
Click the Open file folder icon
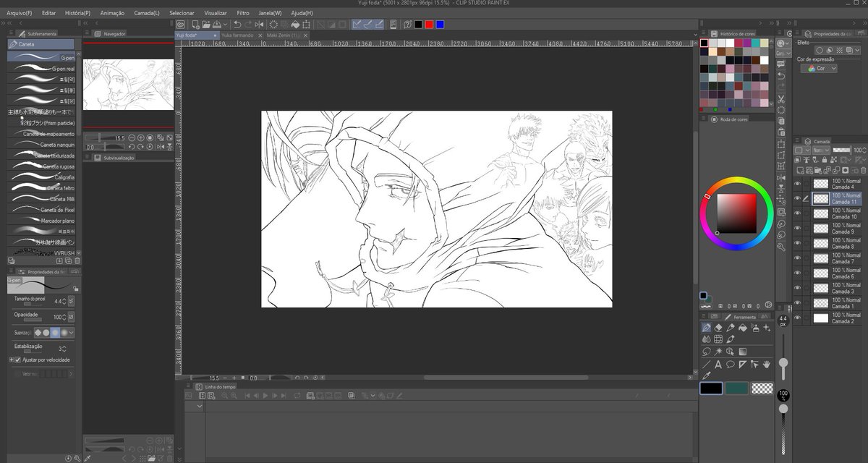coord(206,25)
